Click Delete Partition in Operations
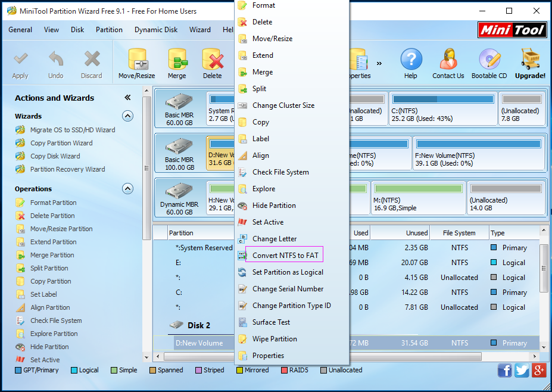Viewport: 552px width, 392px height. pos(52,216)
